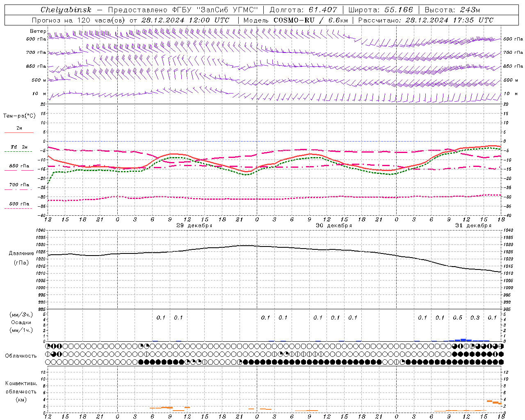Select the 'Долгота: 61.407' header value
525x420 pixels.
pyautogui.click(x=303, y=10)
